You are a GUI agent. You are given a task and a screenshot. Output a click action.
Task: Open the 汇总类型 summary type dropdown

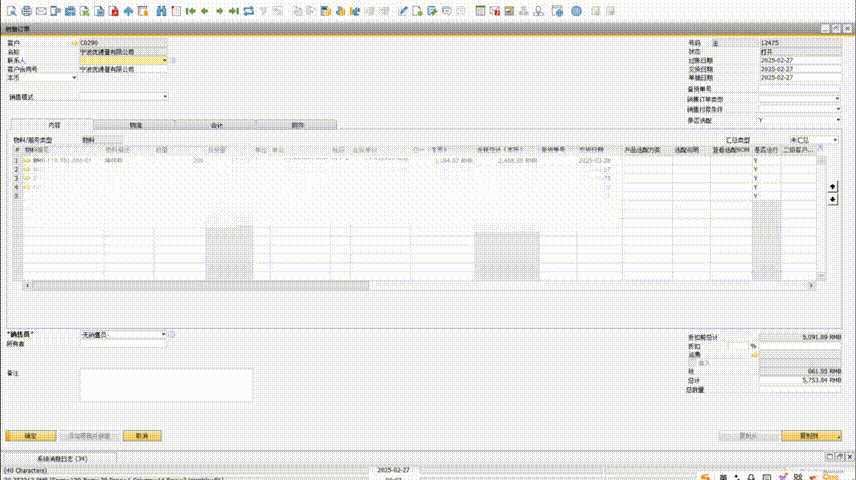[x=835, y=140]
